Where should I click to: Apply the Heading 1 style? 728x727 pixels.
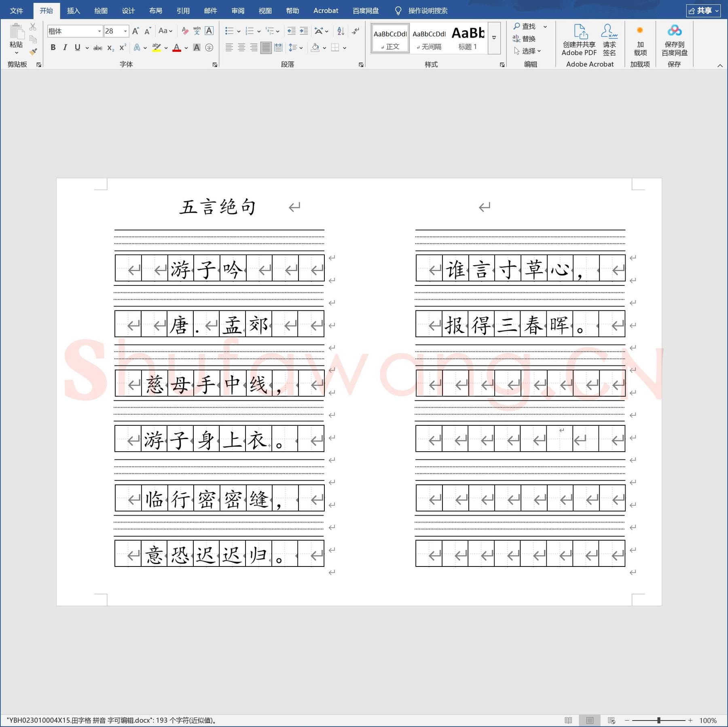(468, 38)
